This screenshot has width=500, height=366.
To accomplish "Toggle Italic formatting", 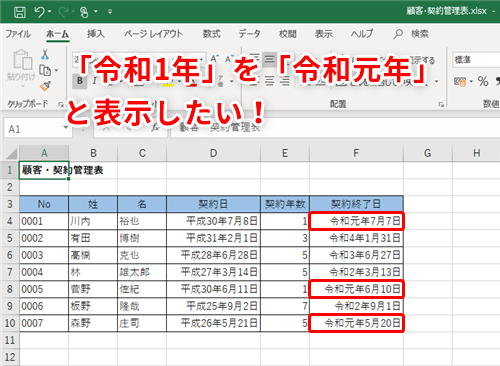I will point(94,81).
